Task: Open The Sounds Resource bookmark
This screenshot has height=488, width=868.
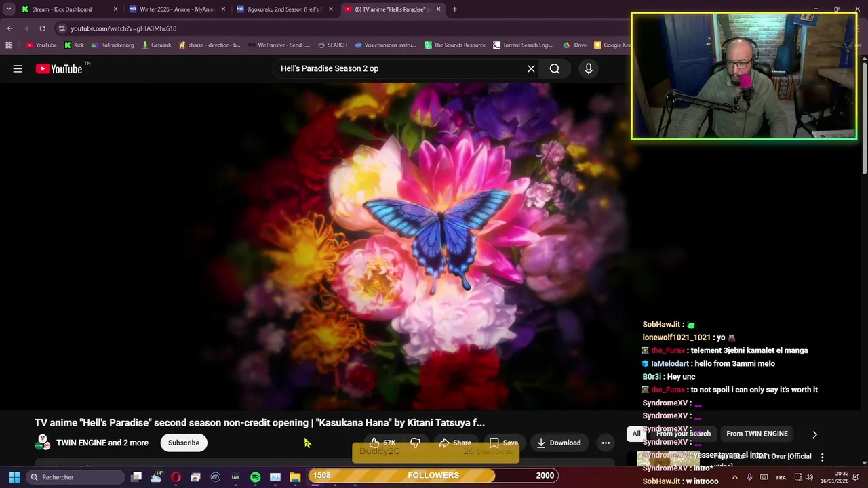Action: point(455,45)
